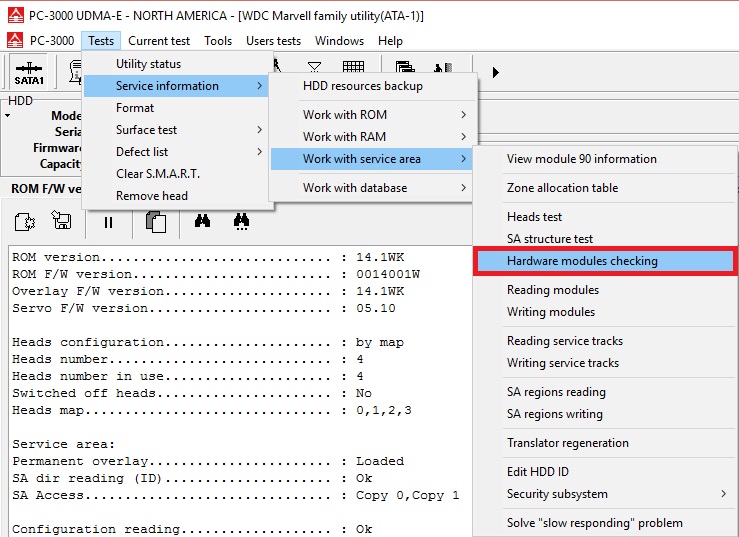Image resolution: width=739 pixels, height=537 pixels.
Task: Click the save log floppy icon
Action: 62,220
